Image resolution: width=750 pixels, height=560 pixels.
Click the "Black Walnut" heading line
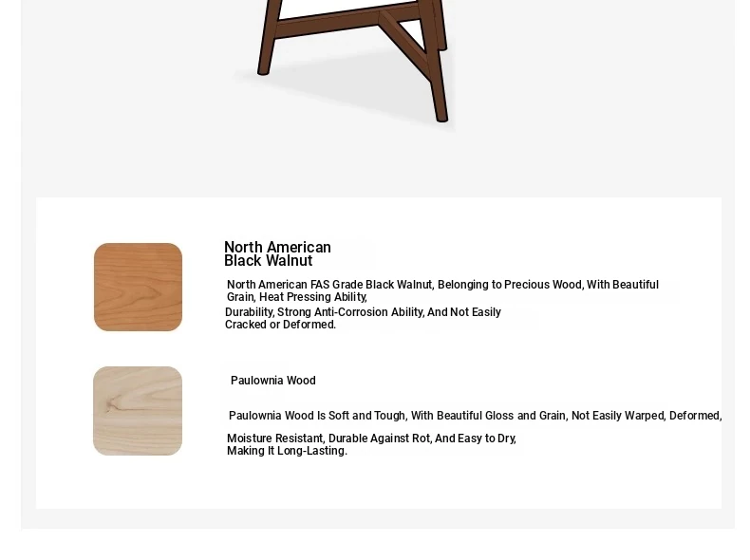click(x=269, y=261)
